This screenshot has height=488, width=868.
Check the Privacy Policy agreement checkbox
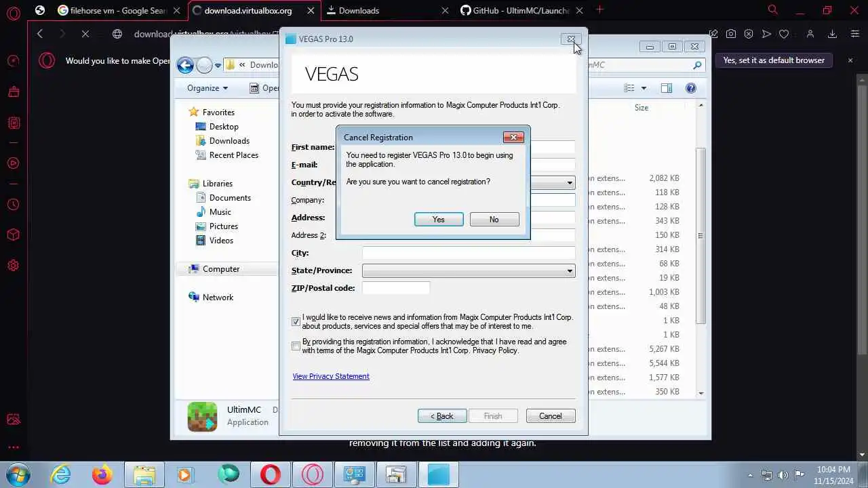pos(296,346)
